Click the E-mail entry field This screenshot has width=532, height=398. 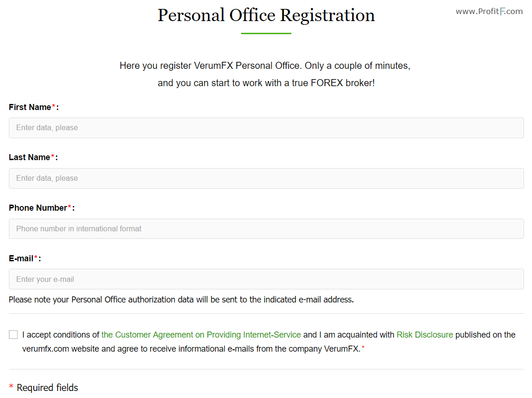coord(266,279)
